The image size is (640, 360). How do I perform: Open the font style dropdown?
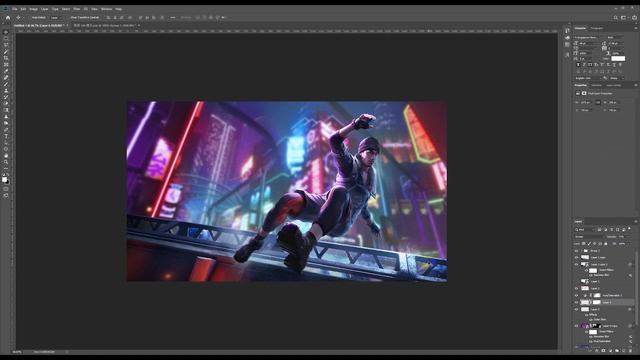pyautogui.click(x=616, y=38)
